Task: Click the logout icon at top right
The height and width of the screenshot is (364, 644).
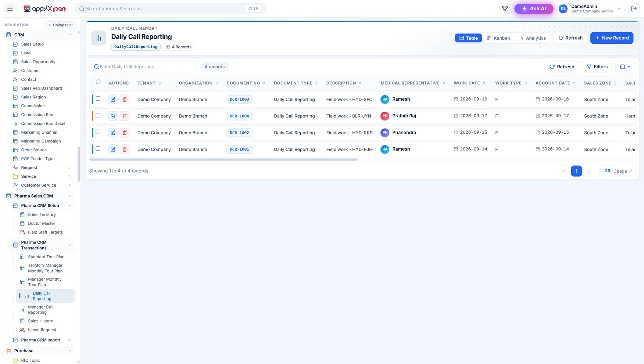Action: click(x=634, y=8)
